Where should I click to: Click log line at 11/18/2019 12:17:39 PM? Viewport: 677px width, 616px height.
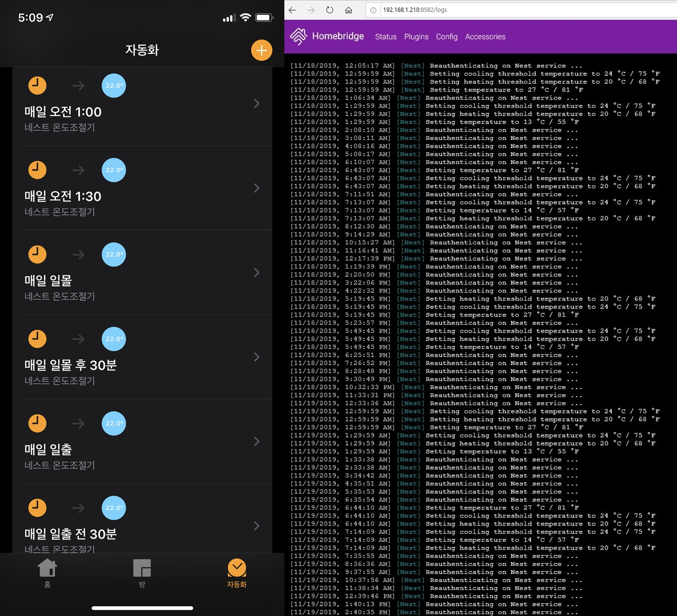coord(436,258)
